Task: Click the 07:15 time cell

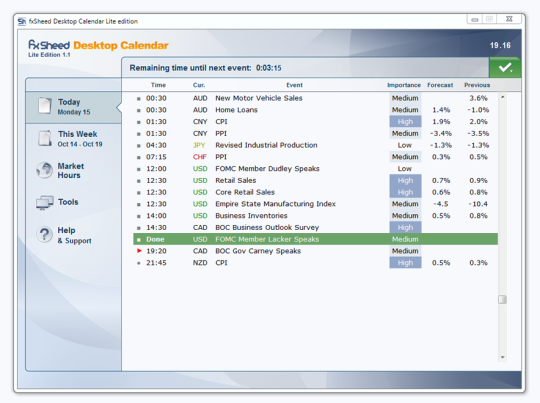Action: [156, 157]
